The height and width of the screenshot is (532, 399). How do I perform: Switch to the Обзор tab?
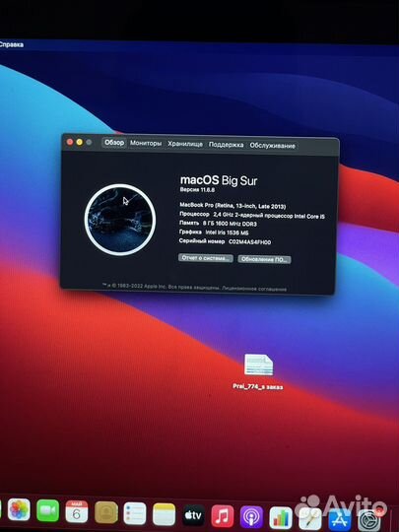(x=114, y=143)
